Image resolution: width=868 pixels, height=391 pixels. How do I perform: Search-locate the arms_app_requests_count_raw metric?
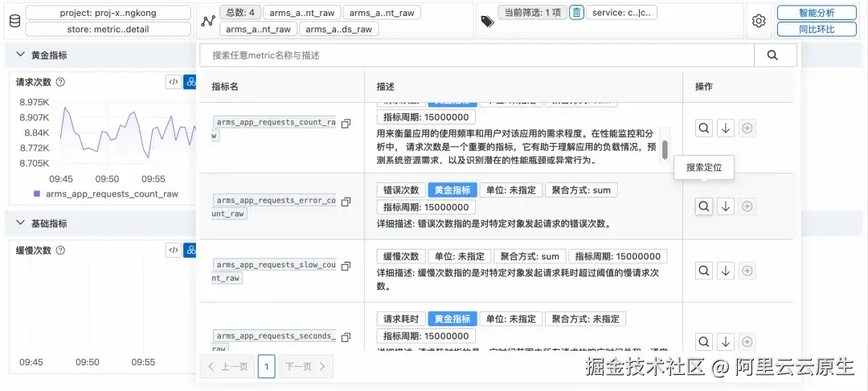[x=703, y=128]
